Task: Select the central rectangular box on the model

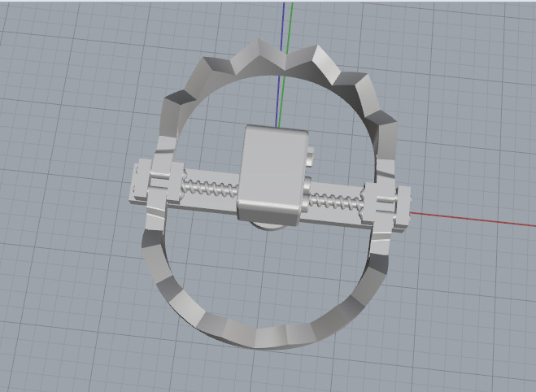Action: click(x=272, y=174)
